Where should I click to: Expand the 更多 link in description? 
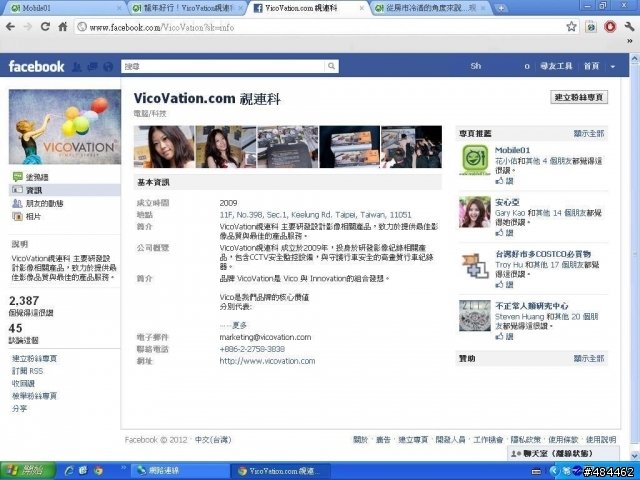click(239, 325)
